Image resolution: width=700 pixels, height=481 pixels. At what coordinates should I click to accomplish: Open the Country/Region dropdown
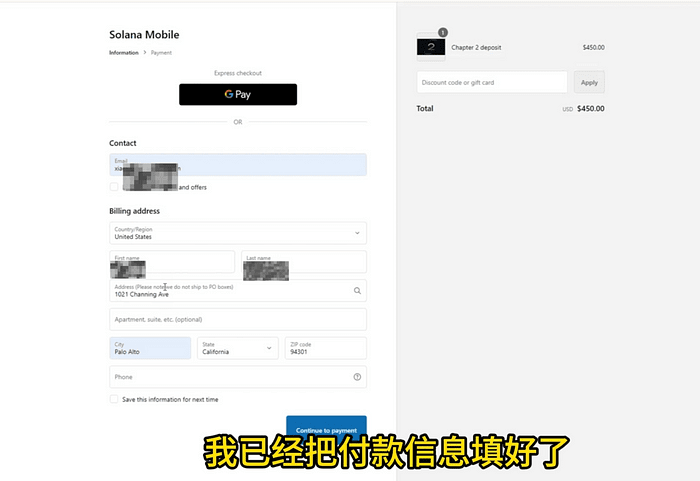238,233
